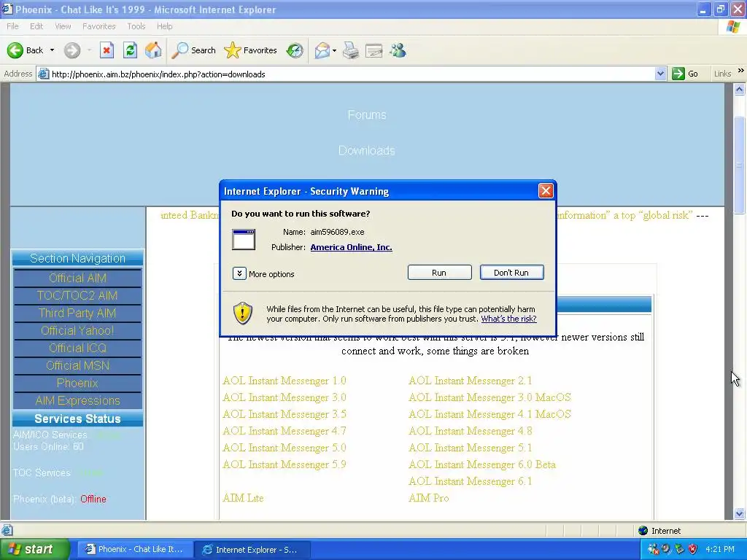Open the Downloads page link

[x=367, y=150]
